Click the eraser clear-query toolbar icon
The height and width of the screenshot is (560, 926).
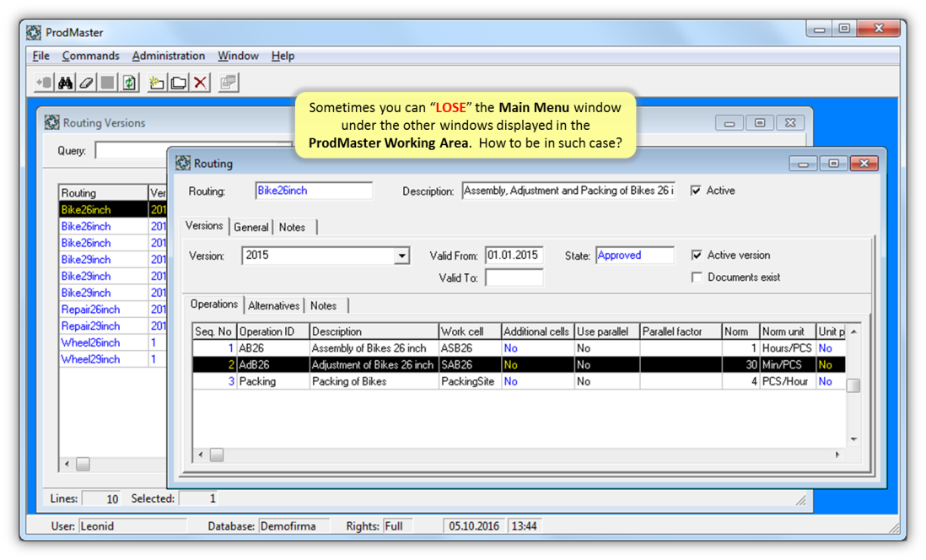click(86, 82)
